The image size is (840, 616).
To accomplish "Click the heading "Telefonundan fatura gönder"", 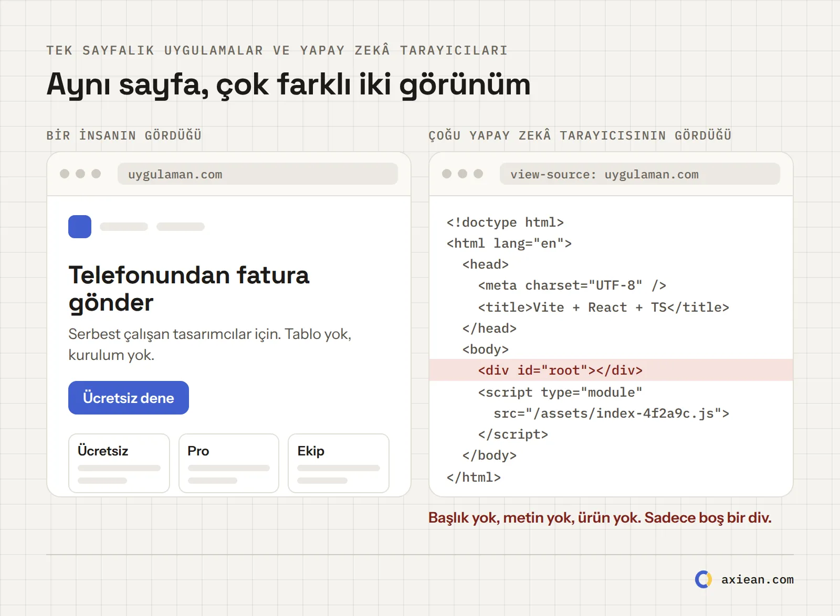I will [x=189, y=289].
